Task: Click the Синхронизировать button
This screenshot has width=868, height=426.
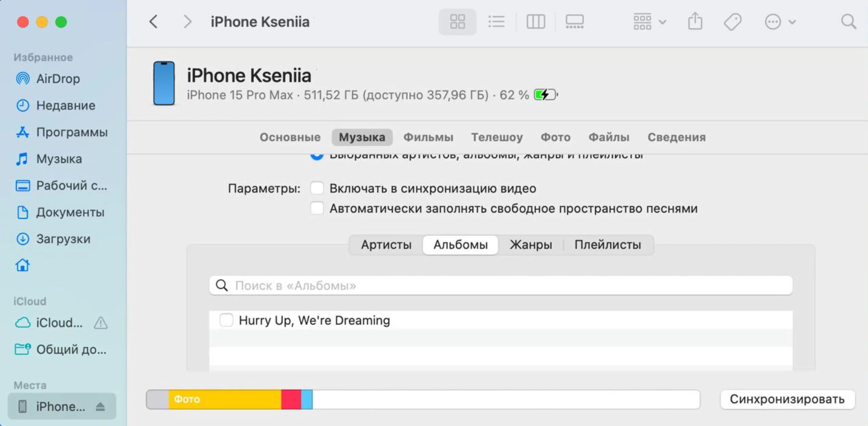Action: click(787, 399)
